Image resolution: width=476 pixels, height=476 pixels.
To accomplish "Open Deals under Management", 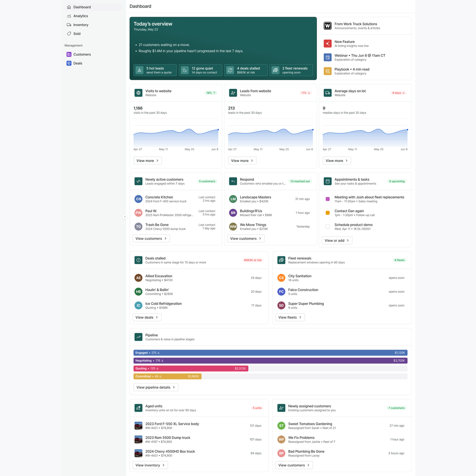I will tap(93, 63).
